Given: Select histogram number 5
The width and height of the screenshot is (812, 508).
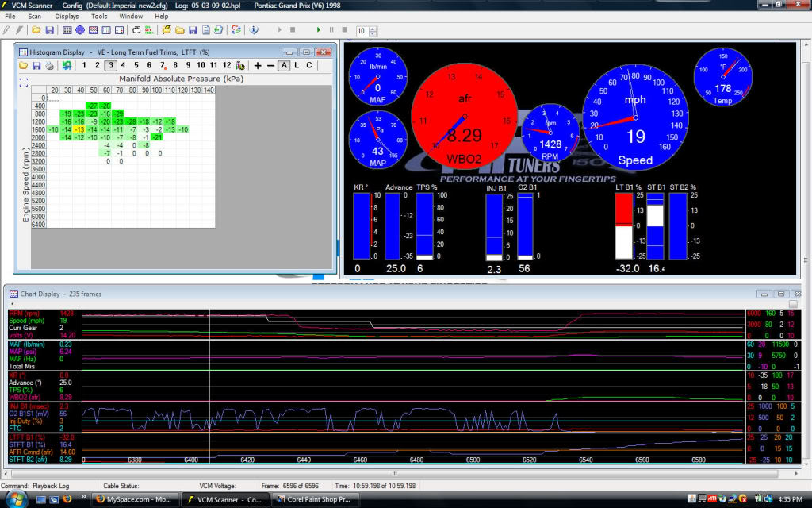Looking at the screenshot, I should (136, 65).
